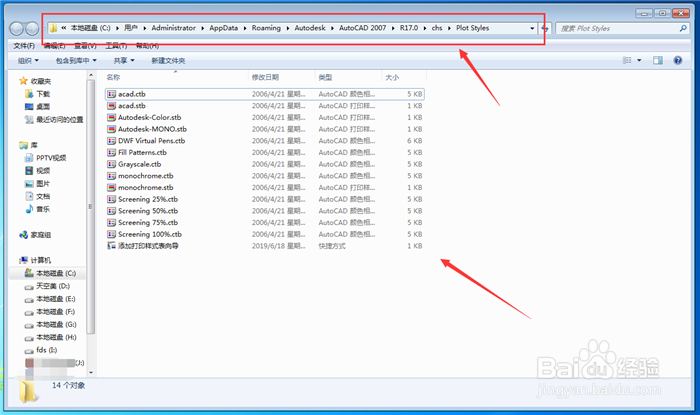Screen dimensions: 700x415
Task: Click the Screening 25%.ctb file icon
Action: coord(112,199)
